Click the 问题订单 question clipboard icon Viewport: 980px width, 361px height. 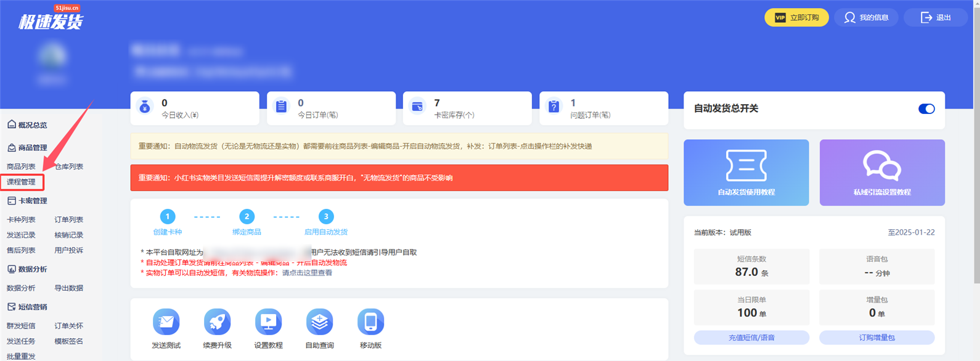point(553,107)
